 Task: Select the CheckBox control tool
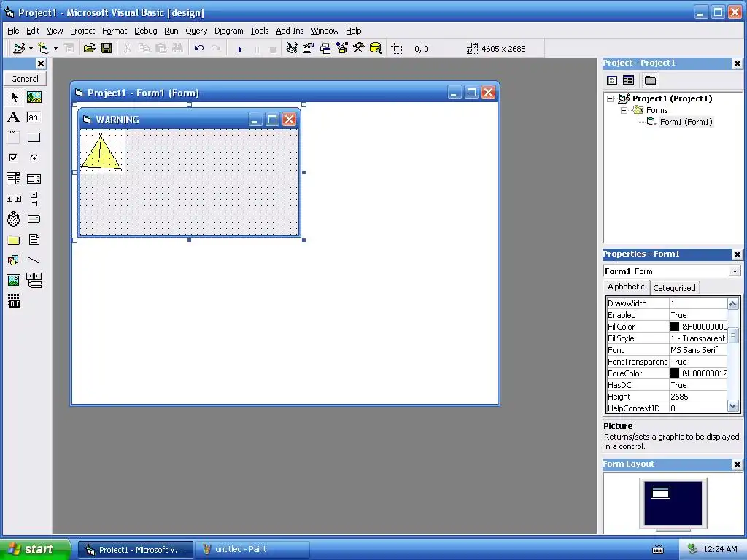tap(14, 157)
